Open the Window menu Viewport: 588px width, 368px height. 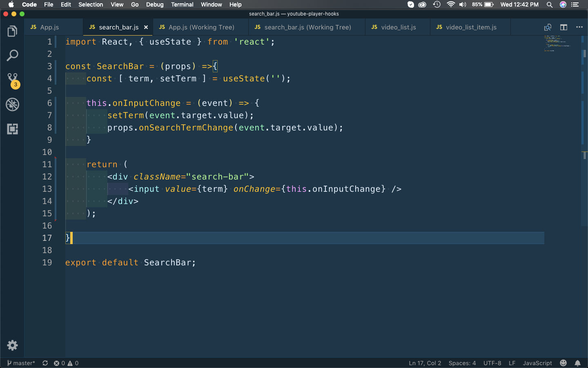[211, 4]
